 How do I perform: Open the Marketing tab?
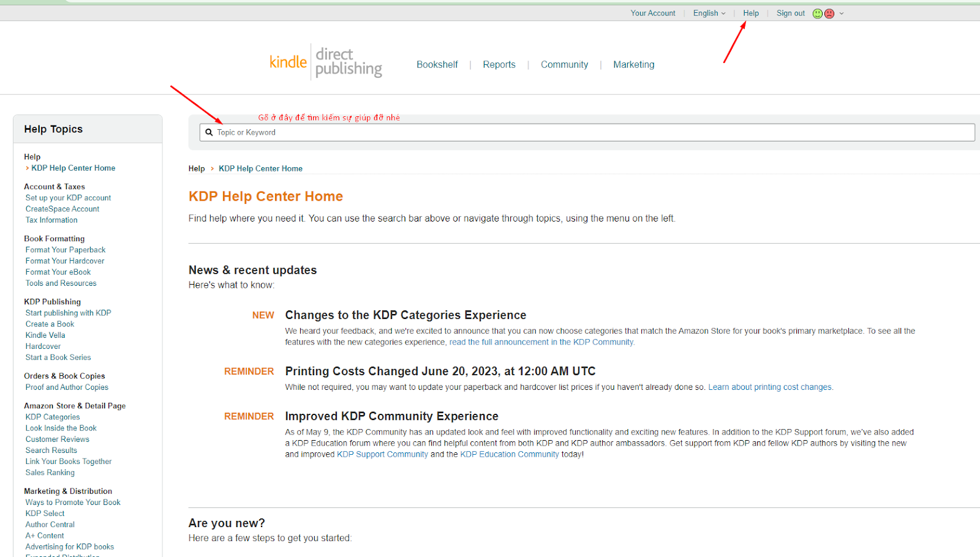coord(634,64)
